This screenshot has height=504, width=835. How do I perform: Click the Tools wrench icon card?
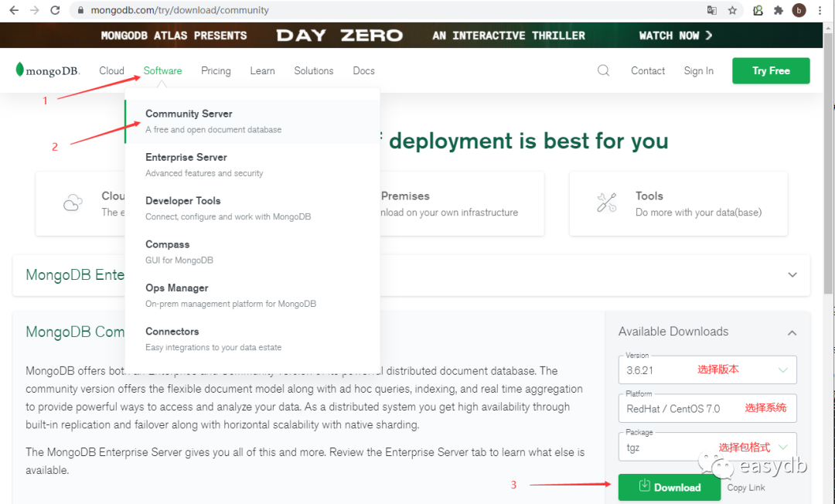click(679, 203)
